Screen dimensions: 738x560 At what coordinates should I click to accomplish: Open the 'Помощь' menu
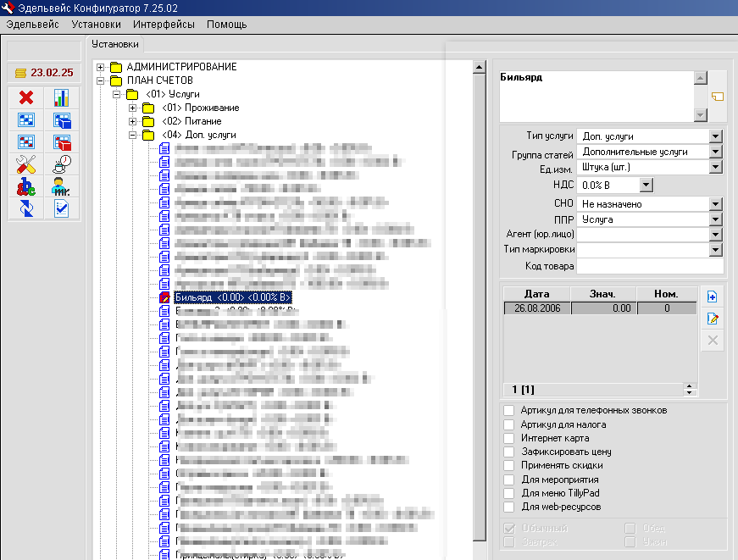[226, 25]
